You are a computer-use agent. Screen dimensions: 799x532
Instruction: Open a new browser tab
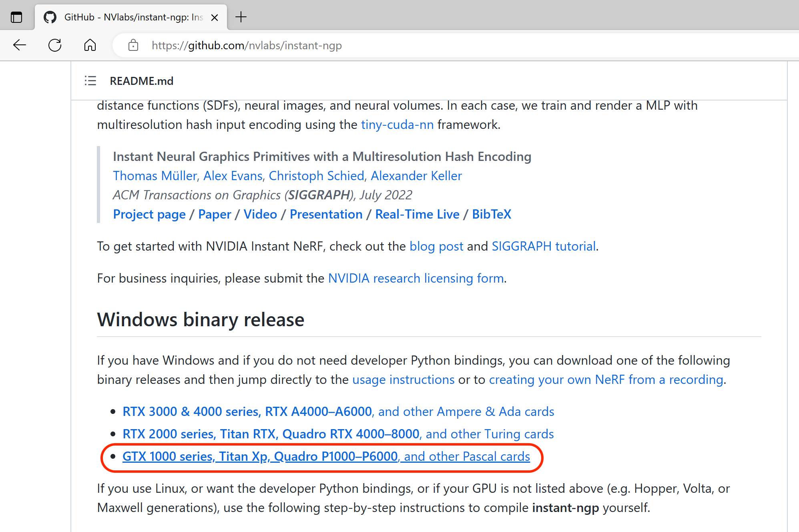[x=241, y=17]
